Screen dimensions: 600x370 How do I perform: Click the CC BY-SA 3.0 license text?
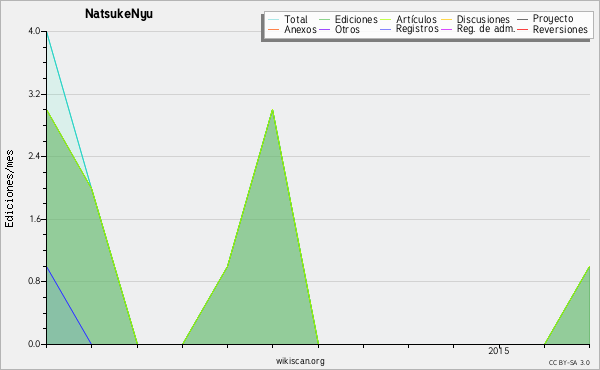pyautogui.click(x=569, y=362)
